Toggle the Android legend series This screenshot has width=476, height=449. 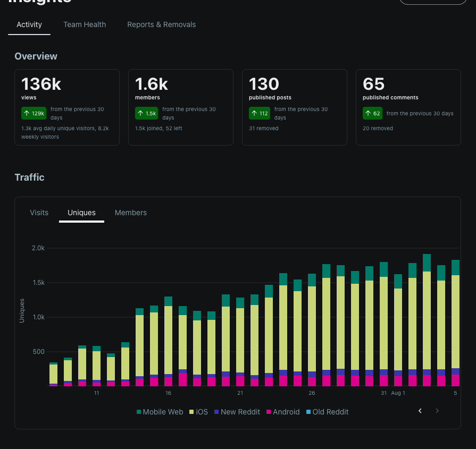click(x=283, y=412)
